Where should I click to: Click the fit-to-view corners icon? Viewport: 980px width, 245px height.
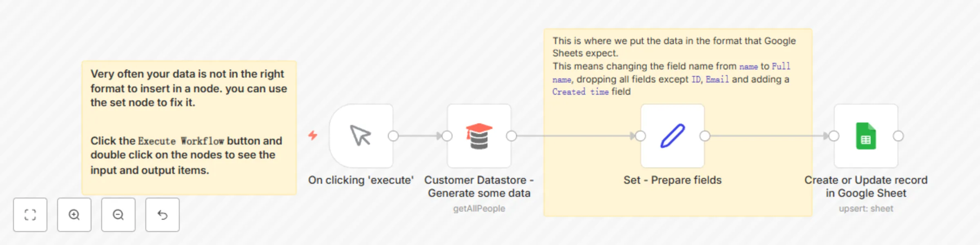pyautogui.click(x=30, y=214)
